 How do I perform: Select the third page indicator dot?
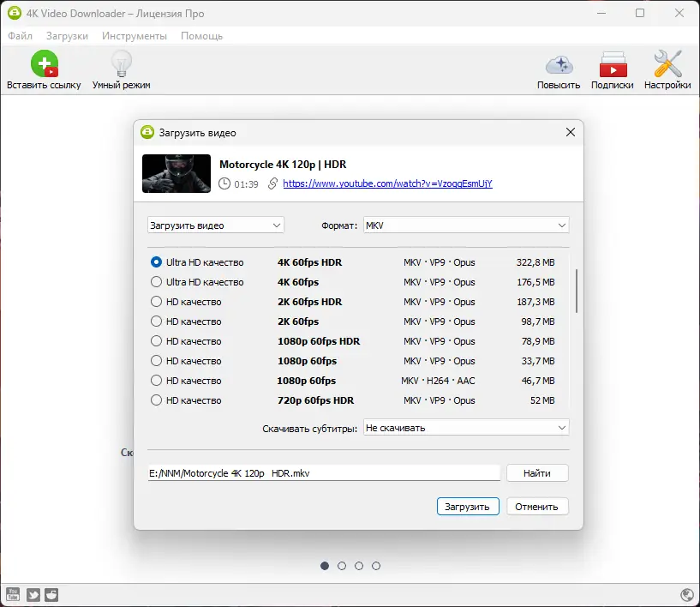tap(359, 566)
